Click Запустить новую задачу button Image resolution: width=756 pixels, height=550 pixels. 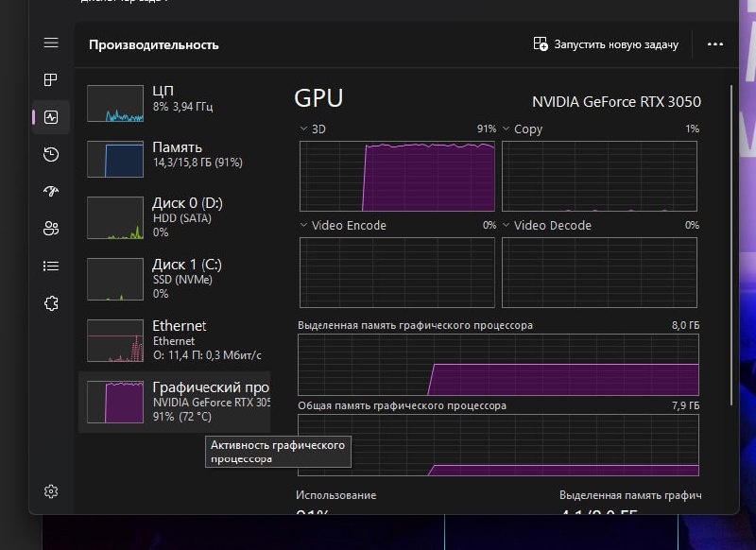pos(606,44)
